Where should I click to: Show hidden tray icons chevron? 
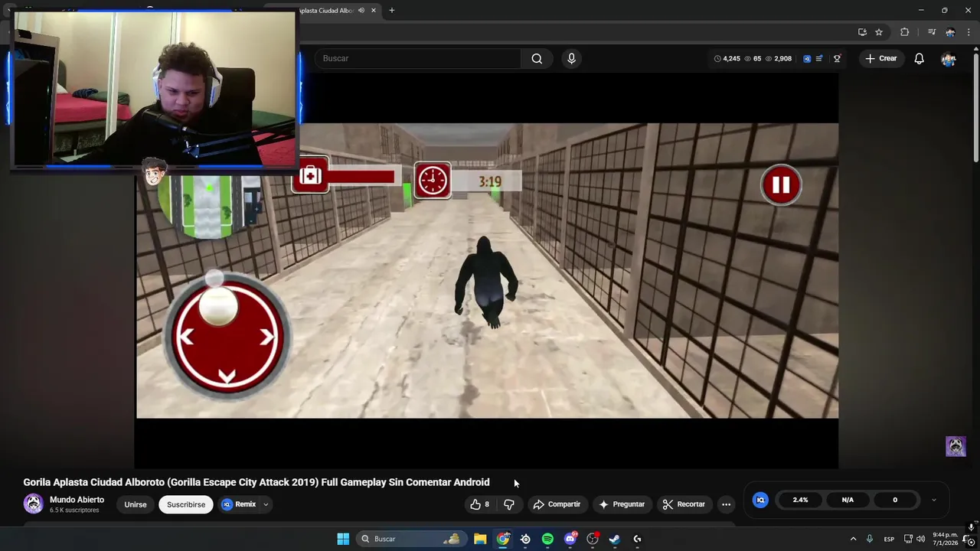[853, 539]
